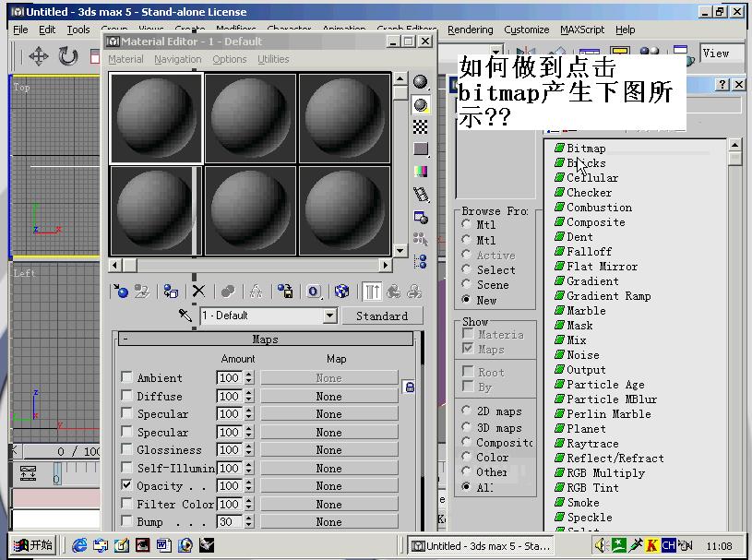Click the Bump amount field showing 30
752x560 pixels.
[230, 521]
